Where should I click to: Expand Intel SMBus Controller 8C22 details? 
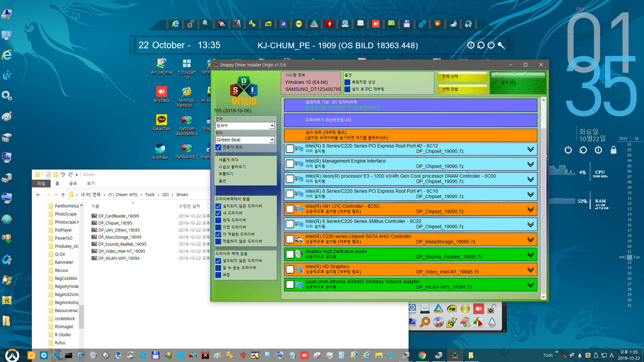click(x=530, y=225)
